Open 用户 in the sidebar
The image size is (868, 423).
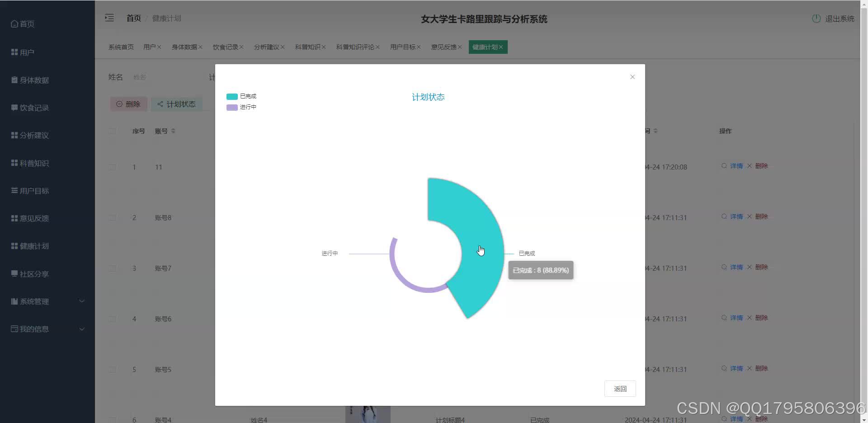click(47, 52)
